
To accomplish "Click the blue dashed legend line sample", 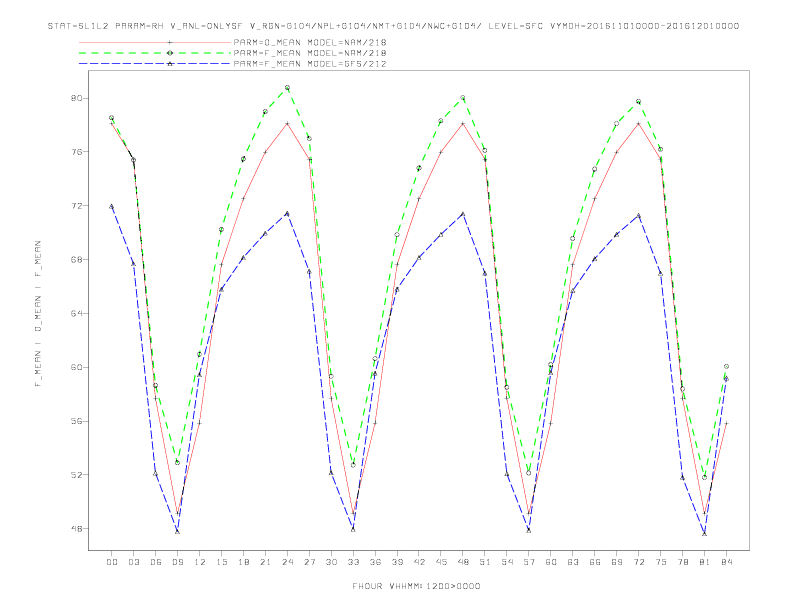I will (x=155, y=64).
